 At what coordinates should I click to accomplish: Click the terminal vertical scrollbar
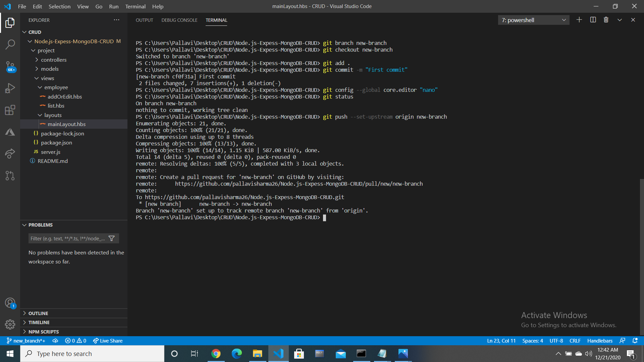[642, 257]
